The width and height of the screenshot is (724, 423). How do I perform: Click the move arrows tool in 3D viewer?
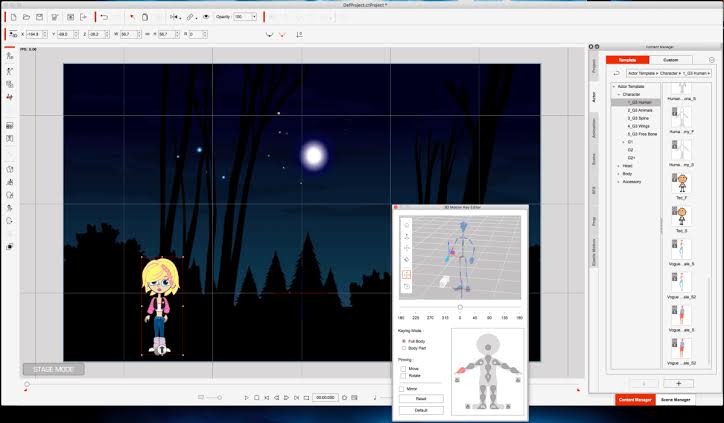[x=406, y=248]
